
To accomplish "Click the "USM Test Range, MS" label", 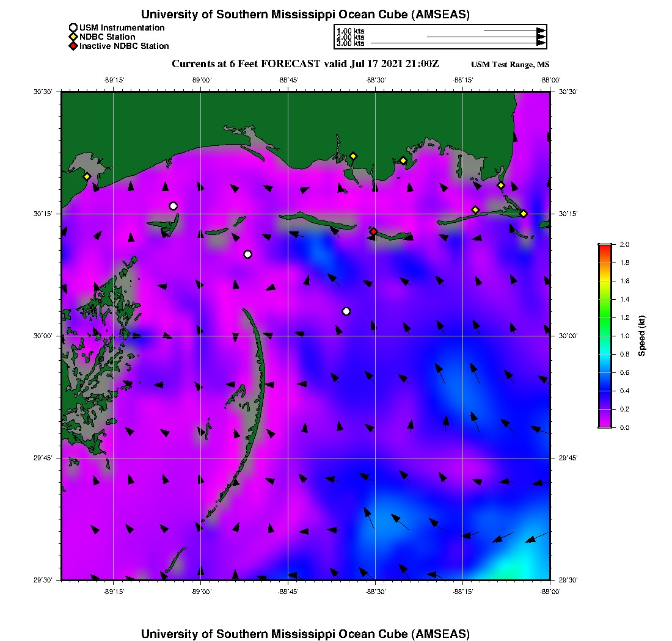I will tap(510, 65).
